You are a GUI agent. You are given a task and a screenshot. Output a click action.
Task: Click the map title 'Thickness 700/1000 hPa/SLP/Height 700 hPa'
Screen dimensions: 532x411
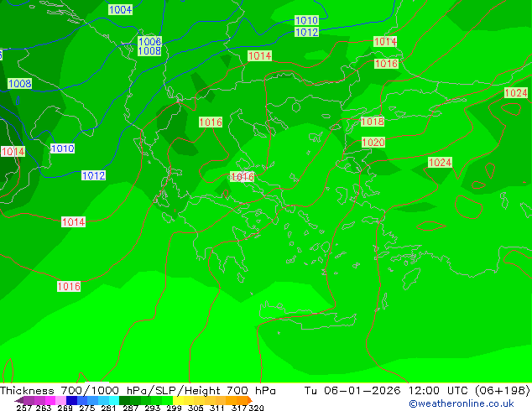pos(138,391)
